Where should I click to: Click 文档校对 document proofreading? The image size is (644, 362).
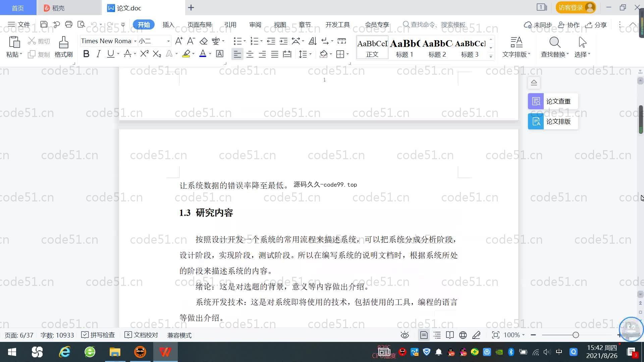[141, 335]
